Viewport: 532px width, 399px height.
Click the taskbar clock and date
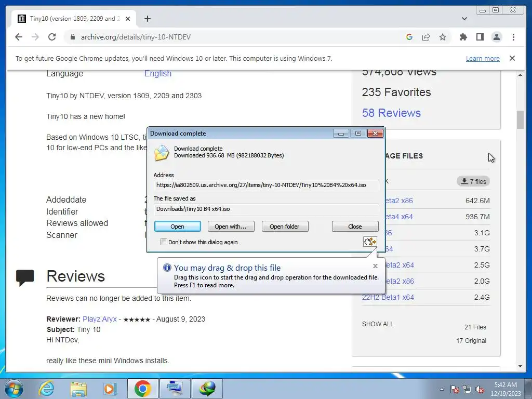point(506,389)
